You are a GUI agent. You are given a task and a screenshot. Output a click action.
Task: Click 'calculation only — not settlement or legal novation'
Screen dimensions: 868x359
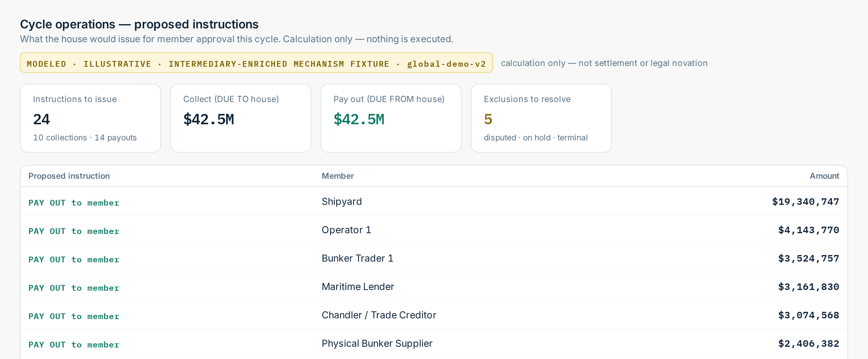tap(604, 63)
